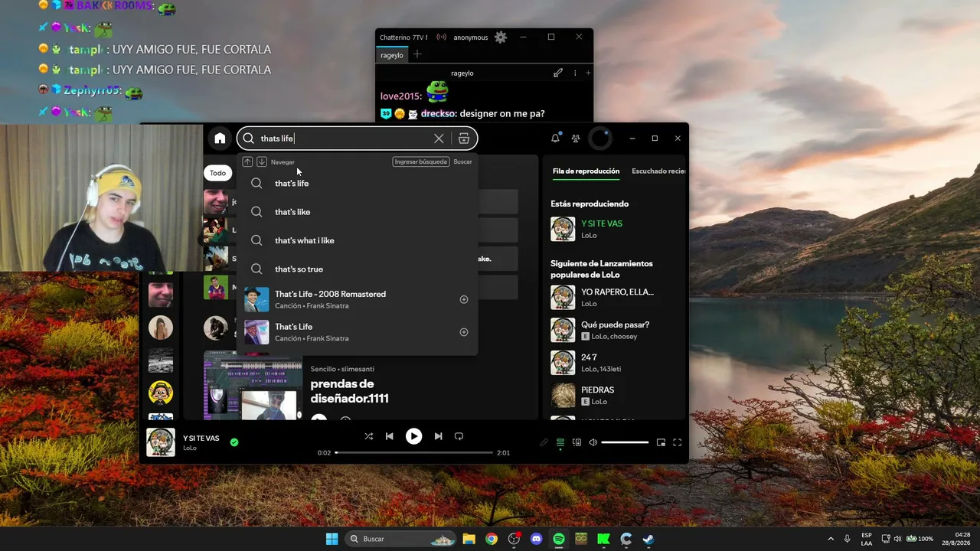Open the Spotify profile avatar menu
The height and width of the screenshot is (551, 980).
600,139
